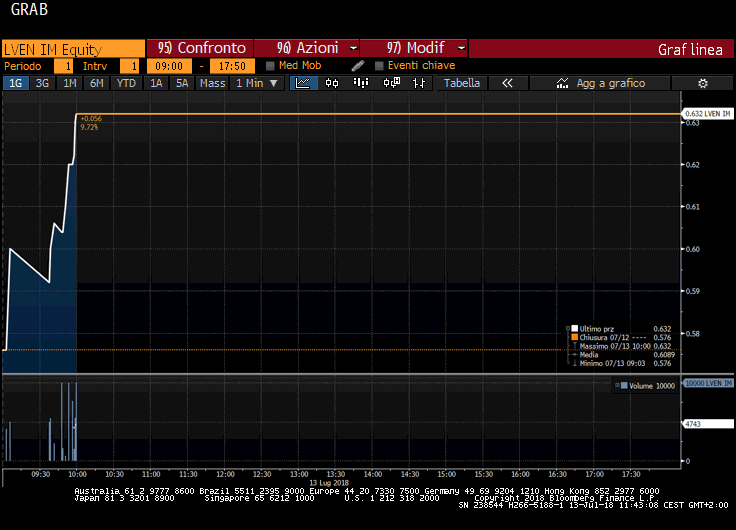This screenshot has width=736, height=530.
Task: Click the Agg a grafico chart icon
Action: pos(563,83)
